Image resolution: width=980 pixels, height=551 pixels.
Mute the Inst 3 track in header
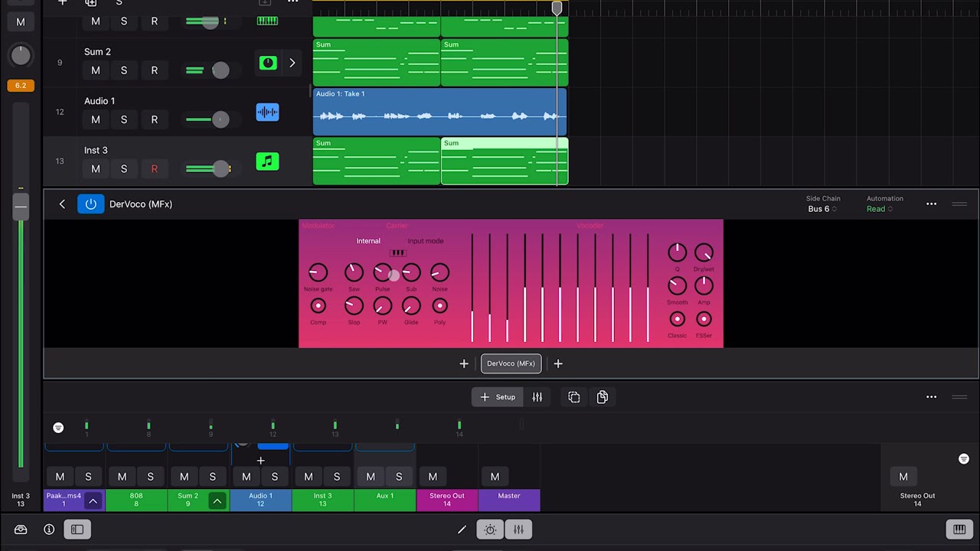(96, 168)
